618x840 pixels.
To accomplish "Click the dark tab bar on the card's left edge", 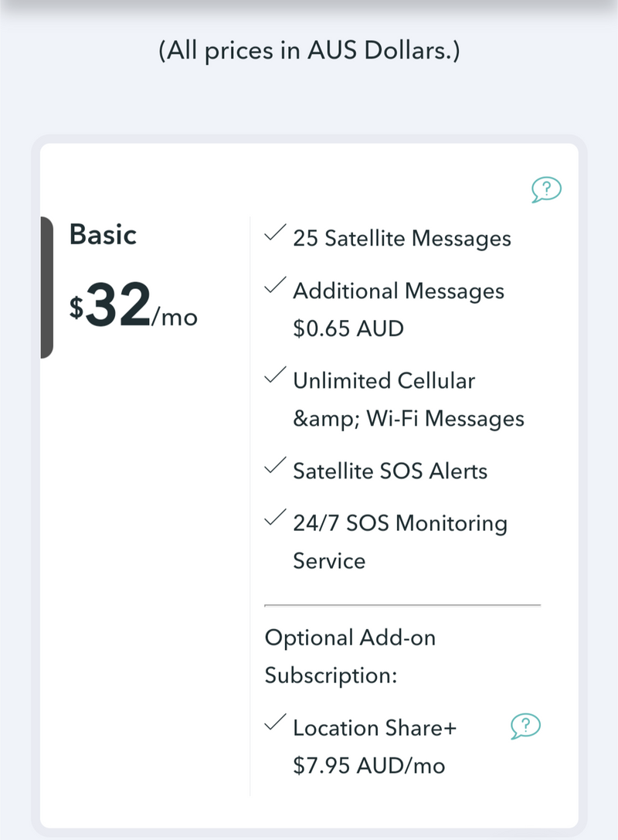I will coord(46,287).
